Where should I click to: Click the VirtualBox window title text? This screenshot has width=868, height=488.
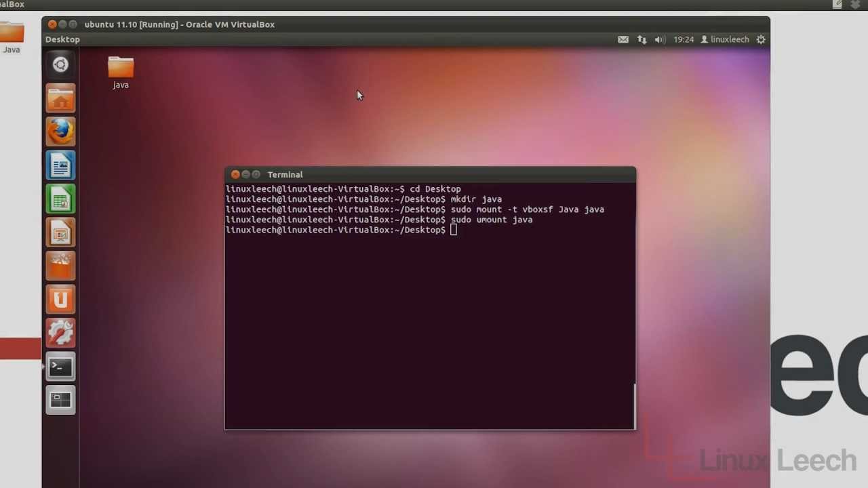pos(180,24)
